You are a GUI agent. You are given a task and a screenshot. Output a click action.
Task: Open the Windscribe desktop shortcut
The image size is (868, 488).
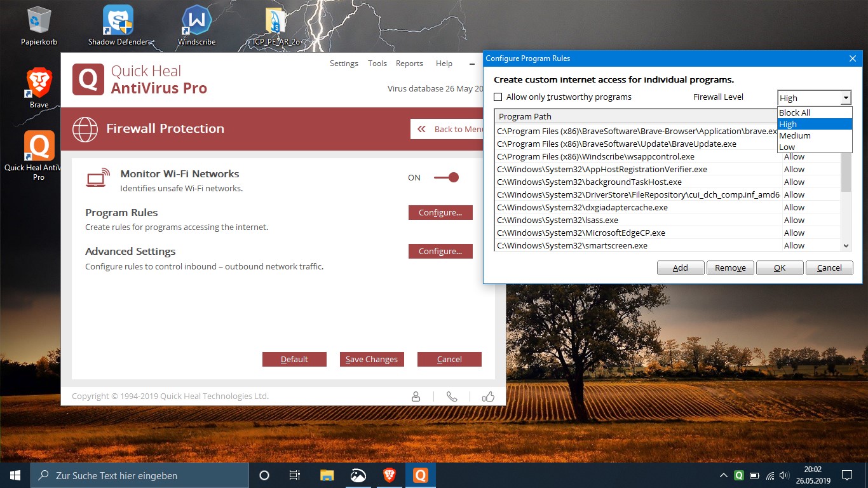click(196, 26)
